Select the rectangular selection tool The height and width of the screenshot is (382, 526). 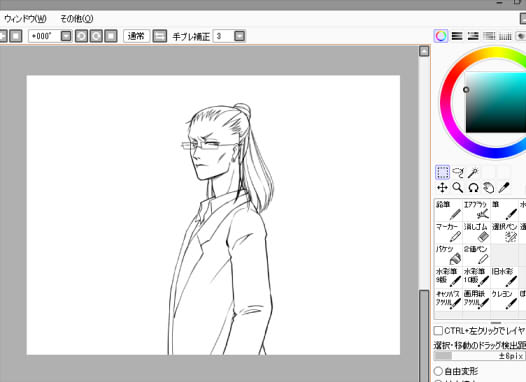[442, 172]
